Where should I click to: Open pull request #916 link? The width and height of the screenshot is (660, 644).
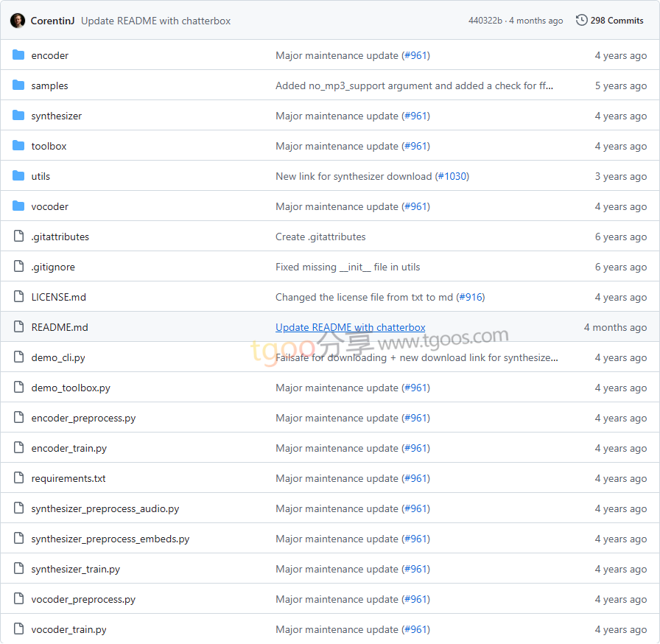470,297
